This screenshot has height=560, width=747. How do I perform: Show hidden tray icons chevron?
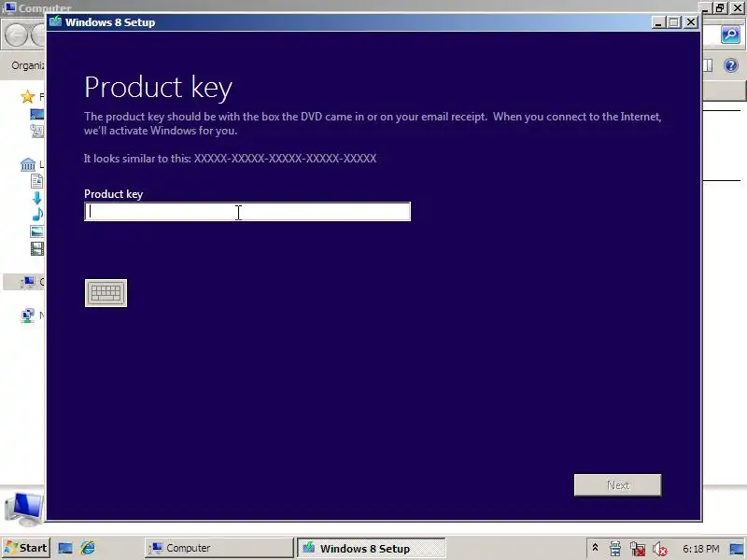click(x=595, y=548)
